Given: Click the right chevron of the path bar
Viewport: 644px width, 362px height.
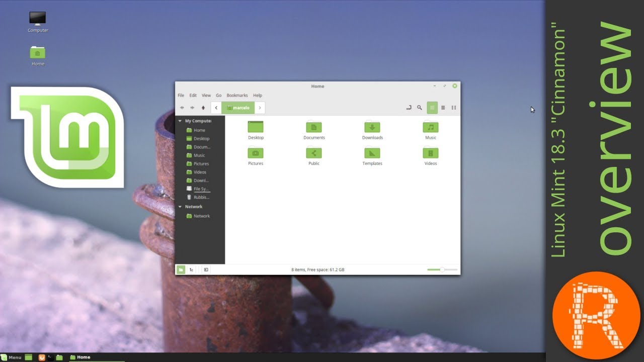Looking at the screenshot, I should click(260, 108).
